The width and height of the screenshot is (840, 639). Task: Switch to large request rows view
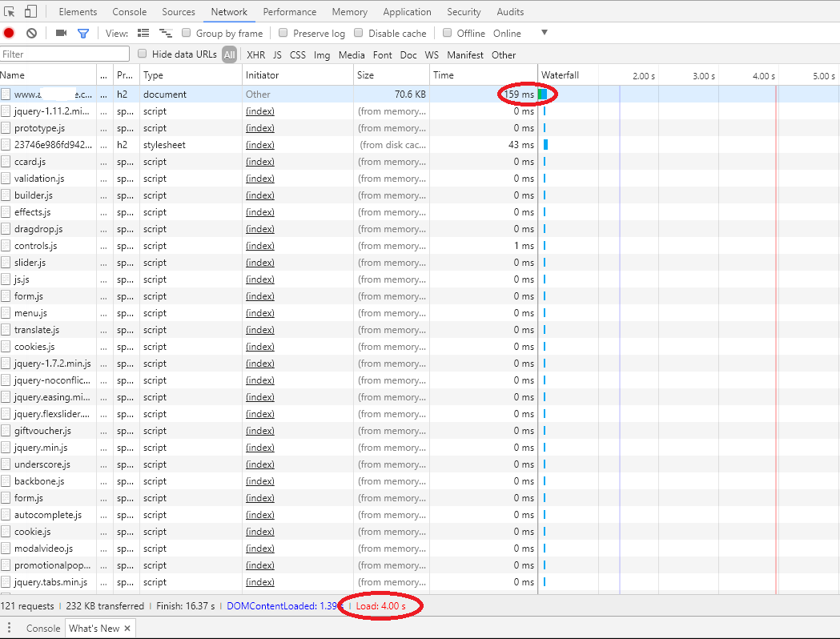coord(143,33)
